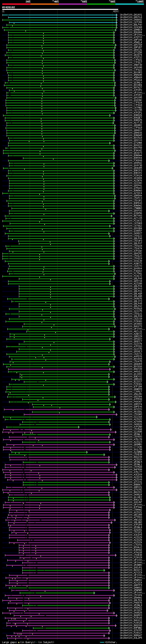Click the UniRef100_C7J196 label
The image size is (146, 644).
pyautogui.click(x=131, y=447)
